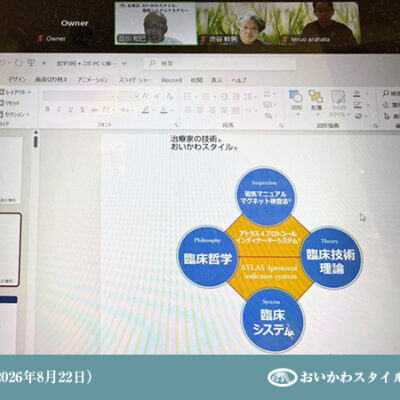The width and height of the screenshot is (400, 400).
Task: Toggle Underline formatting button
Action: pyautogui.click(x=70, y=109)
